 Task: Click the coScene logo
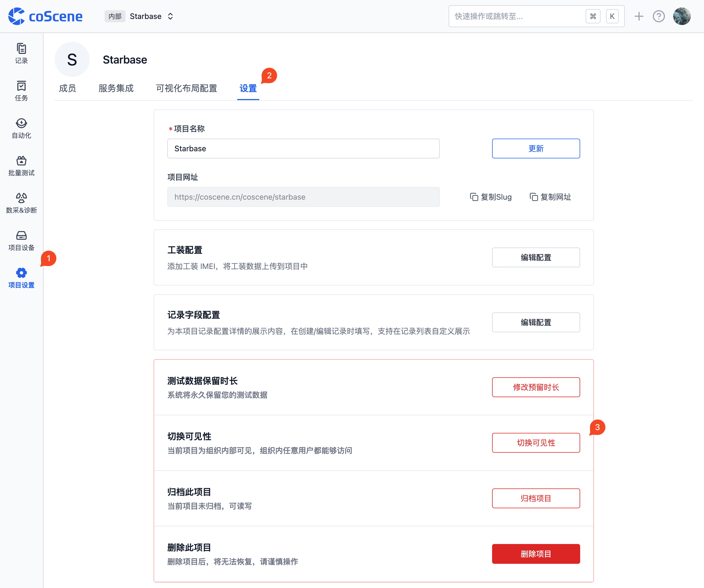pyautogui.click(x=45, y=16)
